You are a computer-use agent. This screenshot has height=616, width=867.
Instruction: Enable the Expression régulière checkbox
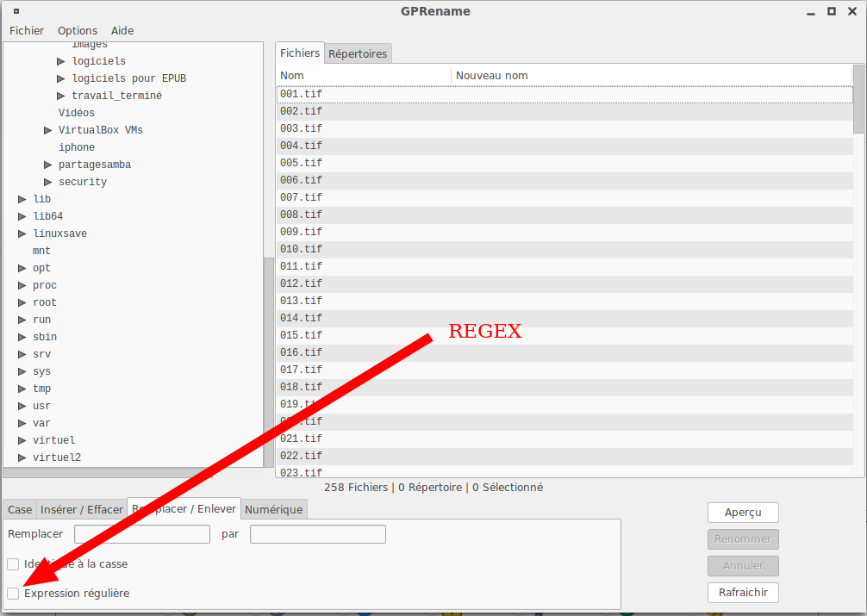13,594
